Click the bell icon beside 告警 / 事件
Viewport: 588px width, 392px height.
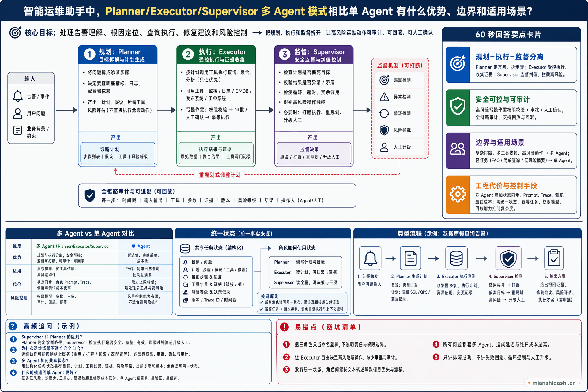(18, 96)
